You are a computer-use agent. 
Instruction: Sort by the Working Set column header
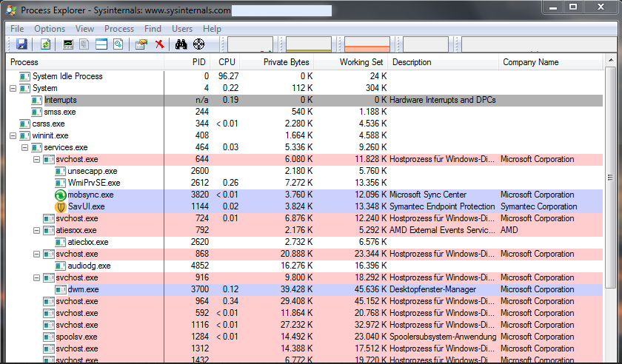pyautogui.click(x=351, y=62)
